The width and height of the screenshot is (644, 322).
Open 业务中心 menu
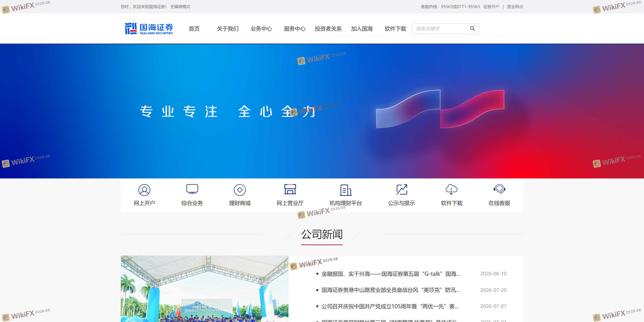pyautogui.click(x=261, y=29)
